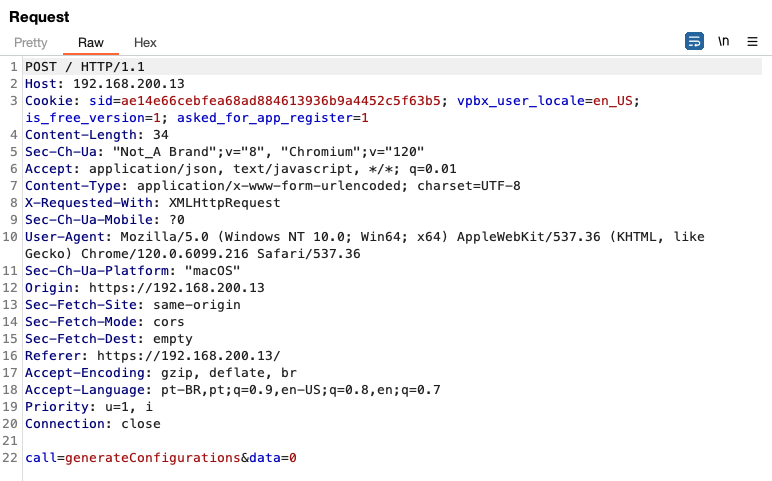Click the vpbx_user_locale cookie name
The image size is (772, 481).
pos(521,101)
